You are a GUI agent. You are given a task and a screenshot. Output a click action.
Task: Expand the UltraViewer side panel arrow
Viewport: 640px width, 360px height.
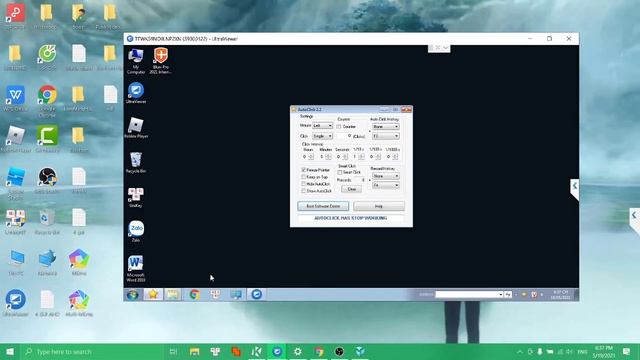[575, 186]
